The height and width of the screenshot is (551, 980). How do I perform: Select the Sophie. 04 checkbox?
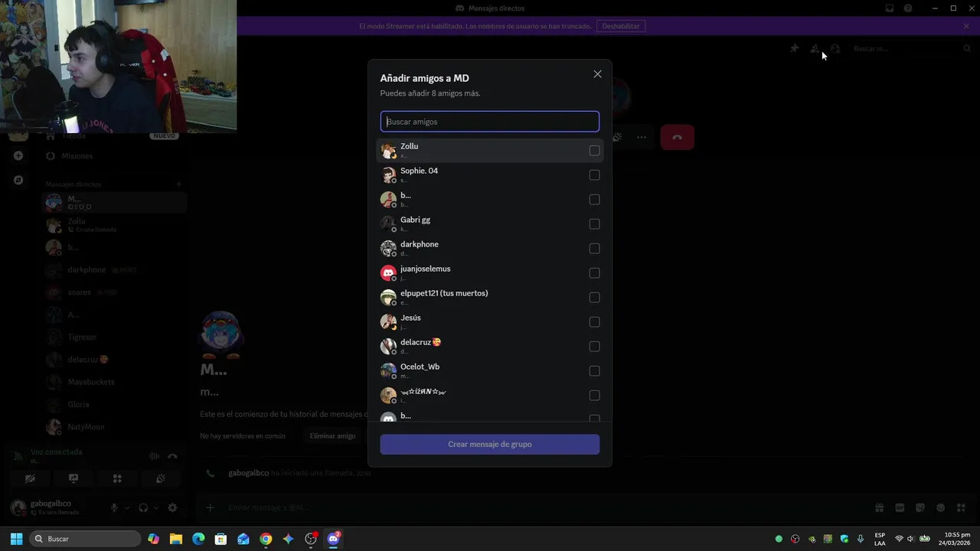tap(594, 175)
